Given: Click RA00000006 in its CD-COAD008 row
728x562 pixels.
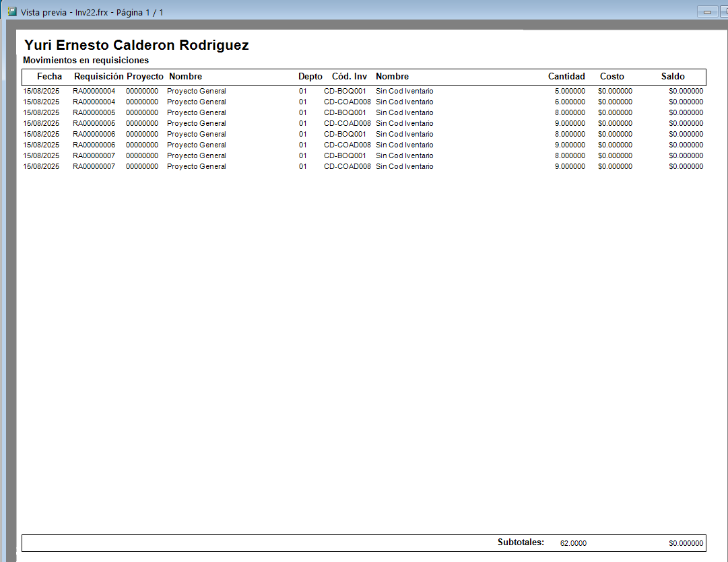Looking at the screenshot, I should click(x=94, y=145).
